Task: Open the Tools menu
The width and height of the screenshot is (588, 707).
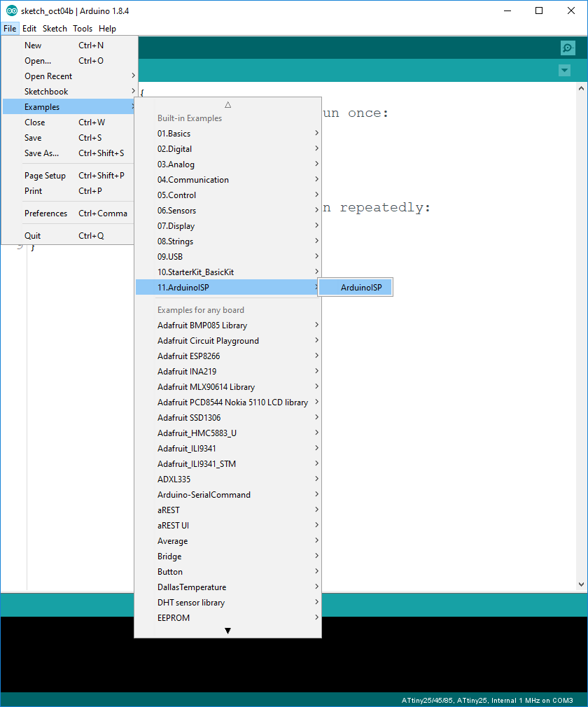Action: pos(83,29)
